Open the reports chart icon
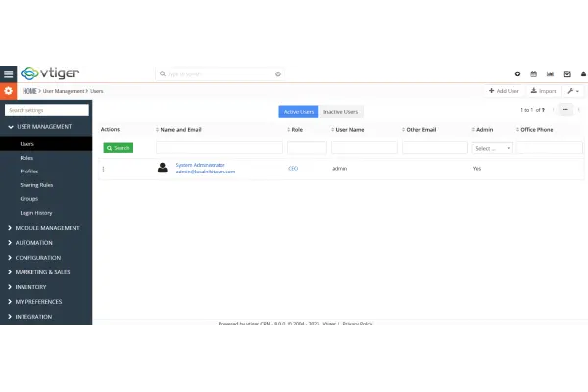 point(550,73)
